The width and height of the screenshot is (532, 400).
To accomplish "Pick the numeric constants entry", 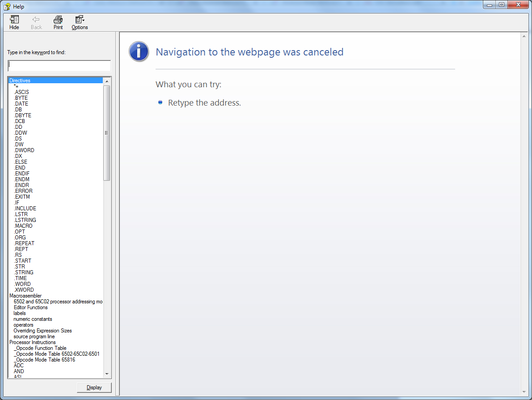I will point(33,319).
